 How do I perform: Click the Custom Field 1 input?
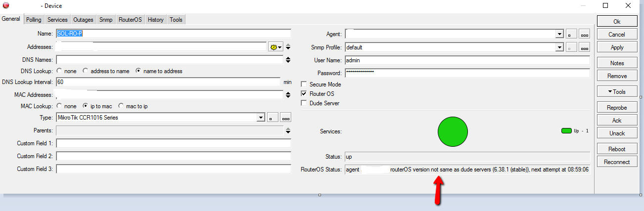click(174, 143)
